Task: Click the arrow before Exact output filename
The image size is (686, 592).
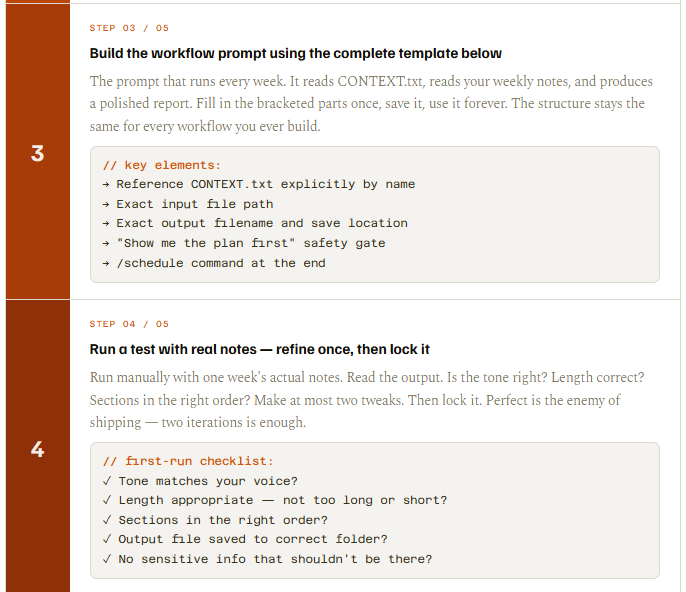Action: pyautogui.click(x=106, y=224)
